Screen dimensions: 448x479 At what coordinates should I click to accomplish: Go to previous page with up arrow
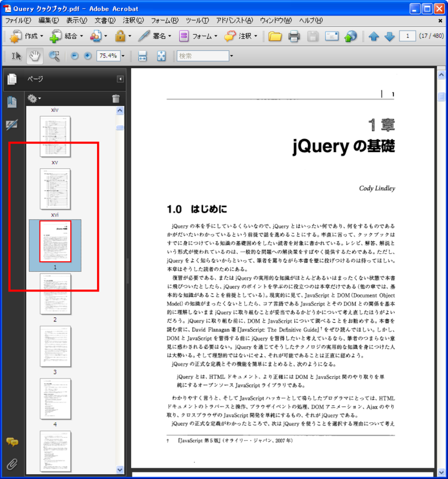point(374,37)
